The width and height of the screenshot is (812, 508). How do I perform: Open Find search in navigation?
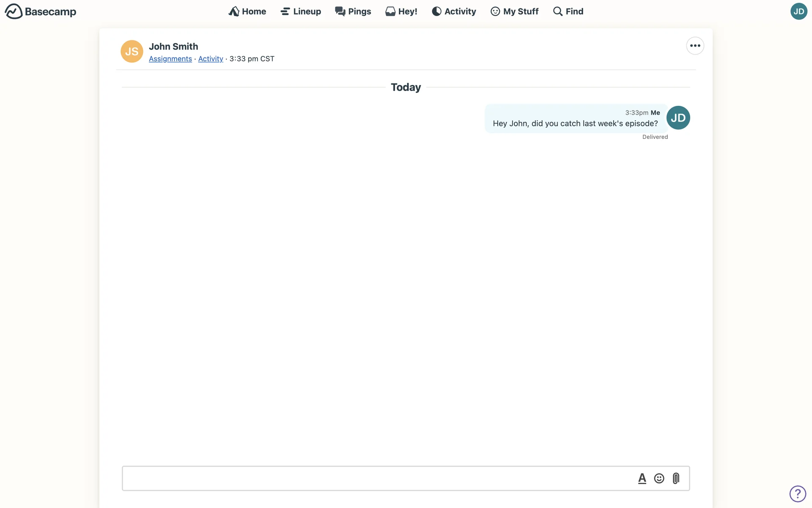pos(568,11)
